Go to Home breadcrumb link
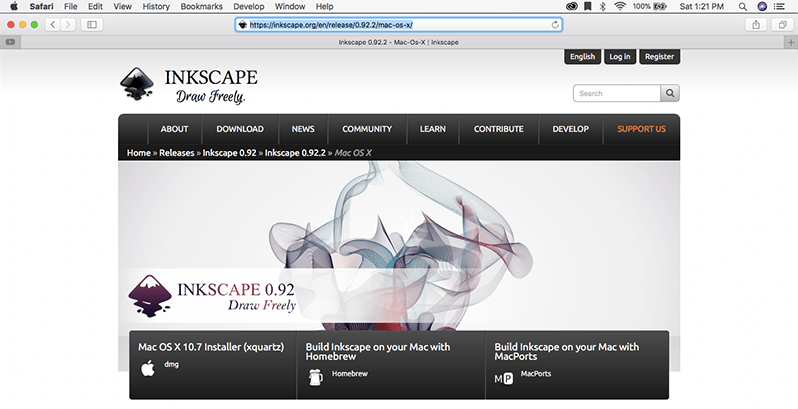The height and width of the screenshot is (409, 798). (x=139, y=153)
